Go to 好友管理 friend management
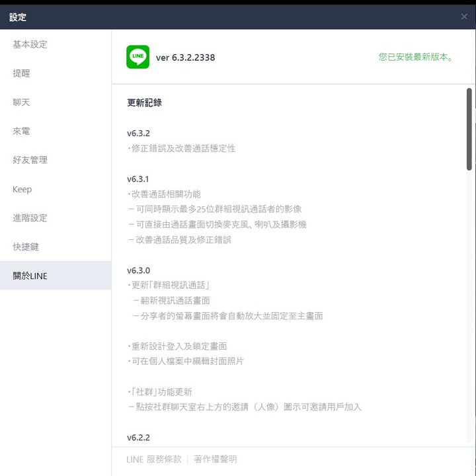The image size is (476, 476). pyautogui.click(x=56, y=160)
